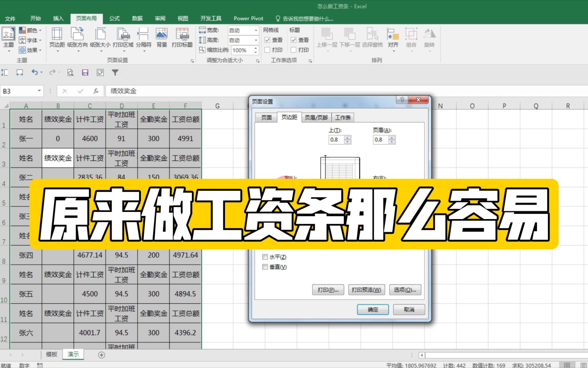This screenshot has height=368, width=588.
Task: Click the fx insert function icon
Action: tap(96, 91)
